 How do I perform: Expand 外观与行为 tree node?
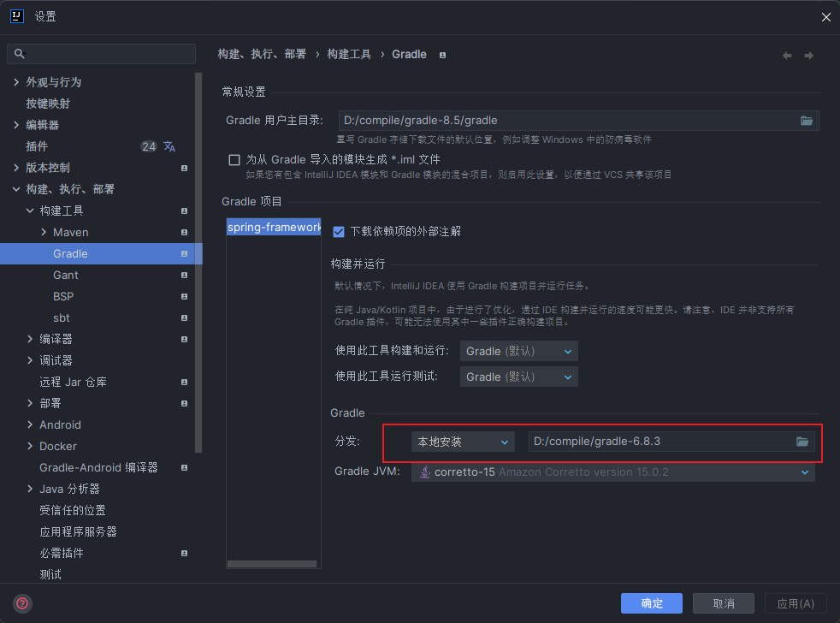pyautogui.click(x=16, y=82)
